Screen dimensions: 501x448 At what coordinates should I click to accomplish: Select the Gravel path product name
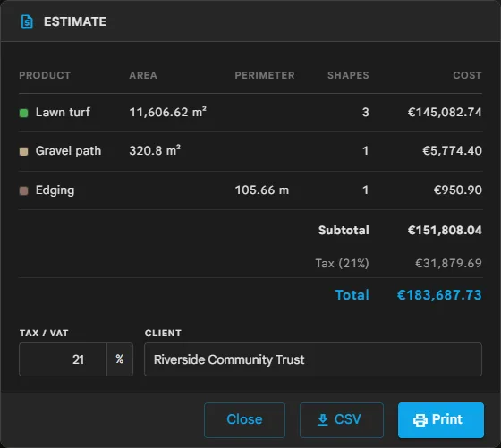(68, 151)
